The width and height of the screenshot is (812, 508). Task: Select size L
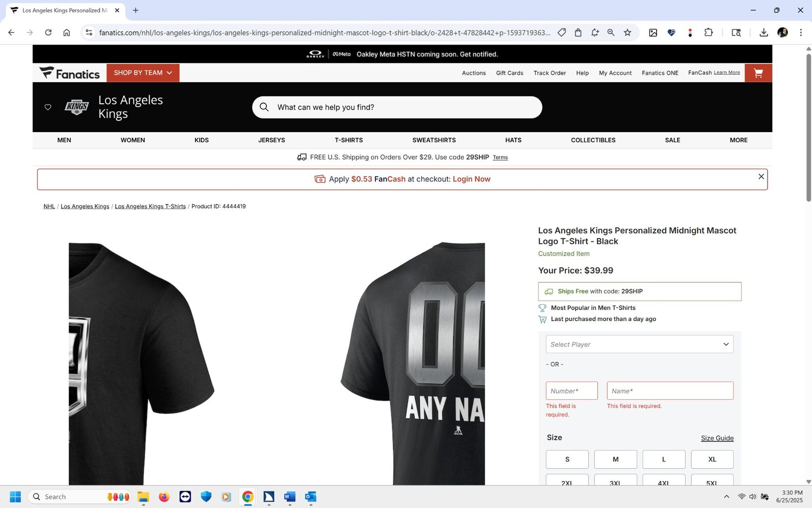pos(664,459)
